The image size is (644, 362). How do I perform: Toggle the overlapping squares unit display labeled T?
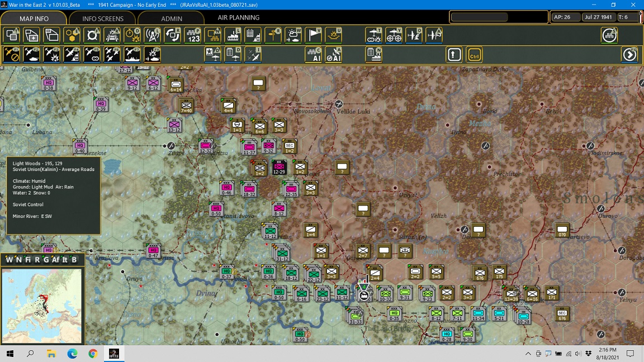pyautogui.click(x=12, y=35)
